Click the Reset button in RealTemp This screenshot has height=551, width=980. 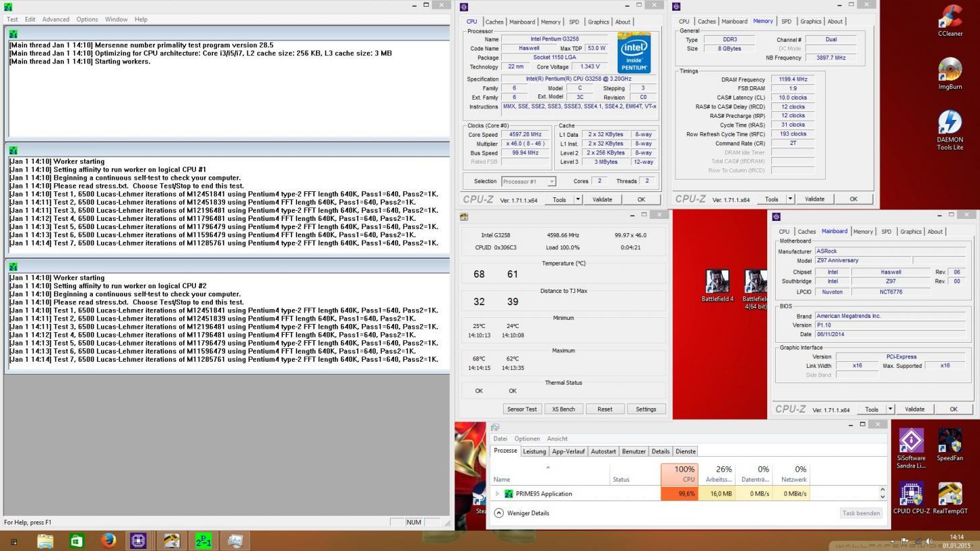pyautogui.click(x=604, y=409)
